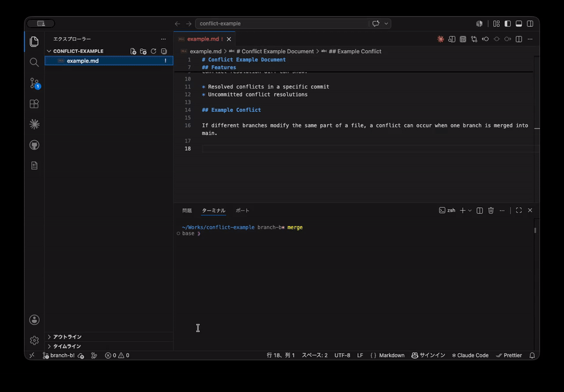Click the LF end-of-line indicator
Screen dimensions: 564x392
pyautogui.click(x=360, y=356)
